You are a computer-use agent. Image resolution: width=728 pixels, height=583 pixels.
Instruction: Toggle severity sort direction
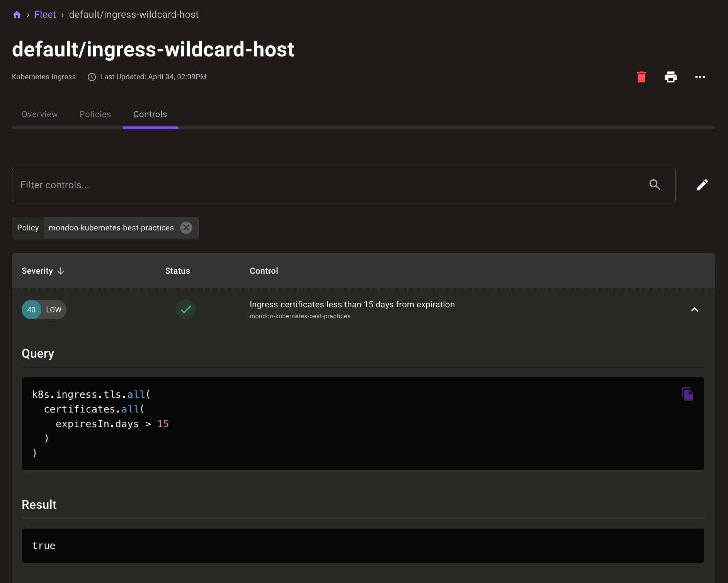click(x=61, y=271)
